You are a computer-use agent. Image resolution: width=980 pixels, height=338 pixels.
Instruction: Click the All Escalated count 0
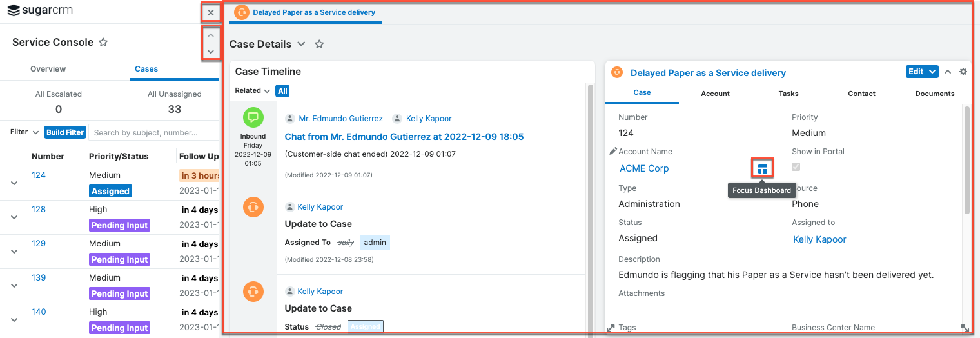(59, 109)
